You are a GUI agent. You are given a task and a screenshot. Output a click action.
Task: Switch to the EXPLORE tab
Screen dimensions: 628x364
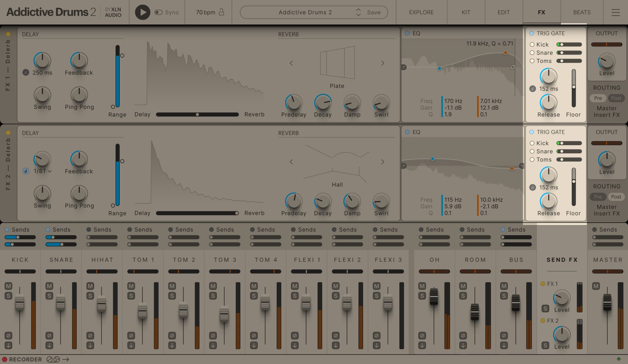(421, 12)
